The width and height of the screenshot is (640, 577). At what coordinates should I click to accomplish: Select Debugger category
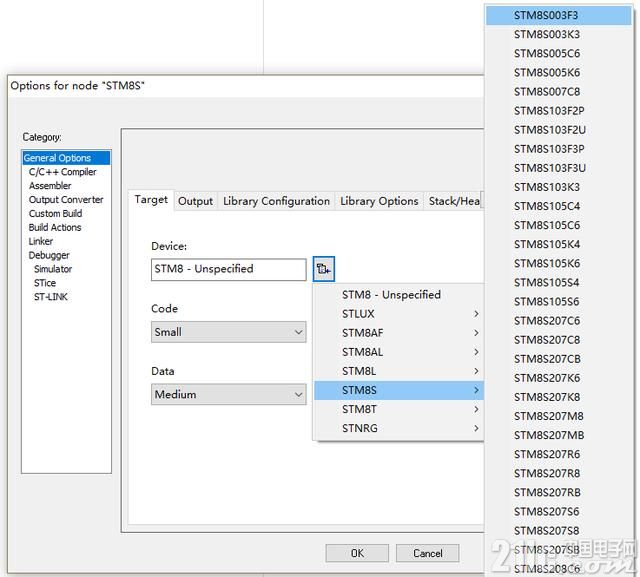49,255
